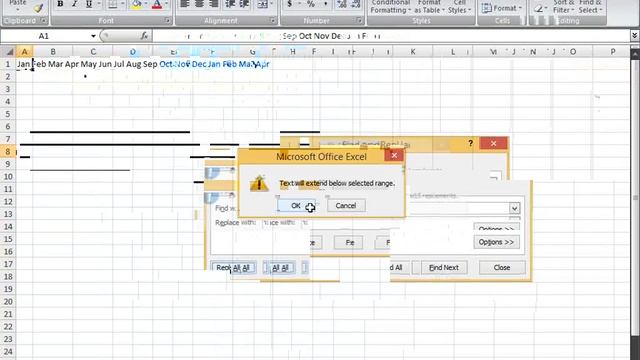Open the Format as Table gallery

[x=429, y=7]
